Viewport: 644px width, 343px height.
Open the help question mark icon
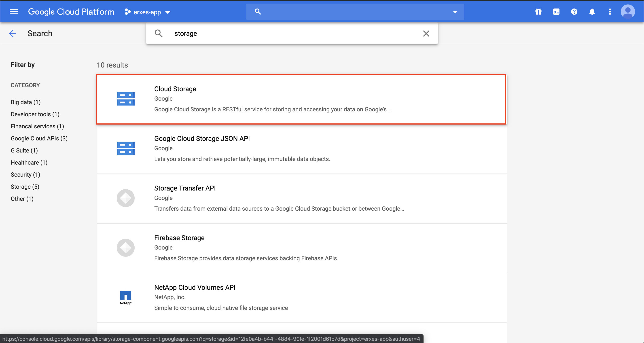pos(574,12)
